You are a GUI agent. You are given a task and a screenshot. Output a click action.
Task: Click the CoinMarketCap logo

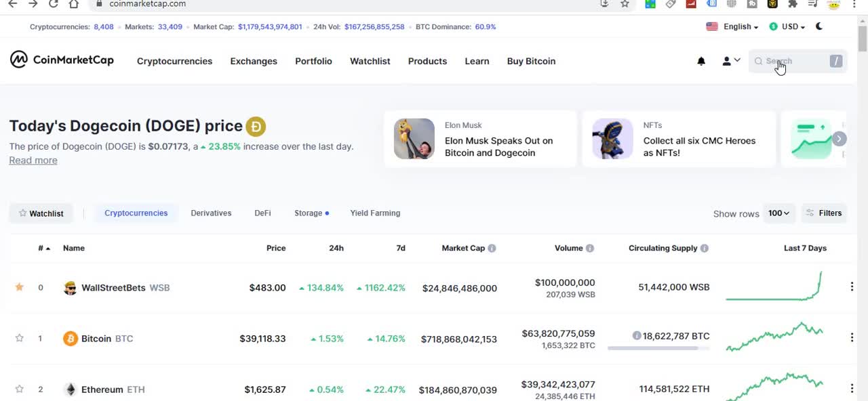tap(62, 60)
